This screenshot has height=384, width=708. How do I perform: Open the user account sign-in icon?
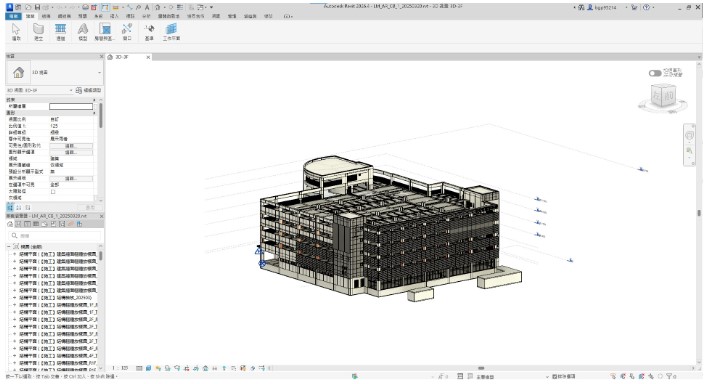(x=590, y=7)
